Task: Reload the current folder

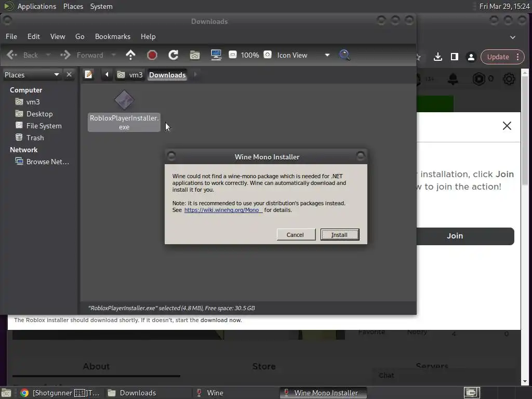Action: coord(174,55)
